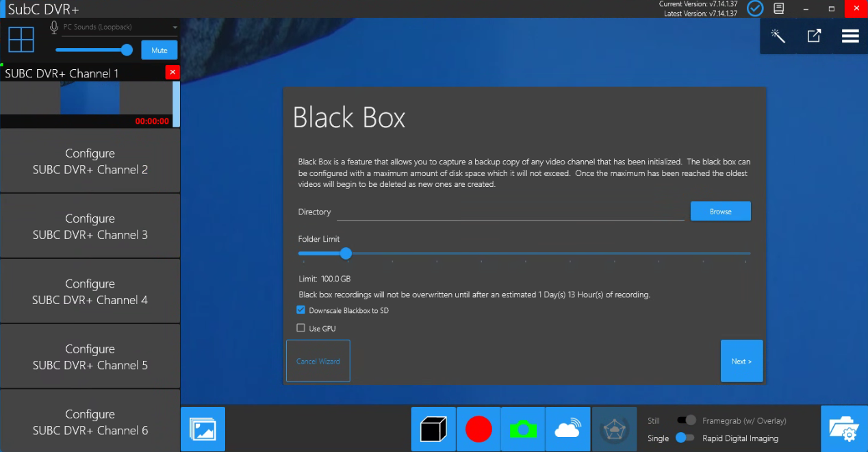Enable the Use GPU checkbox
The width and height of the screenshot is (868, 452).
tap(301, 328)
